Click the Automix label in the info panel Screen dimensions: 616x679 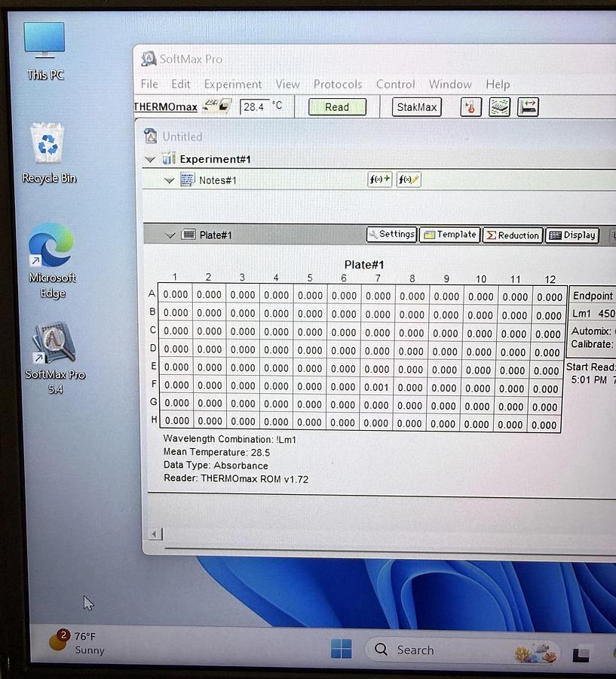tap(591, 331)
